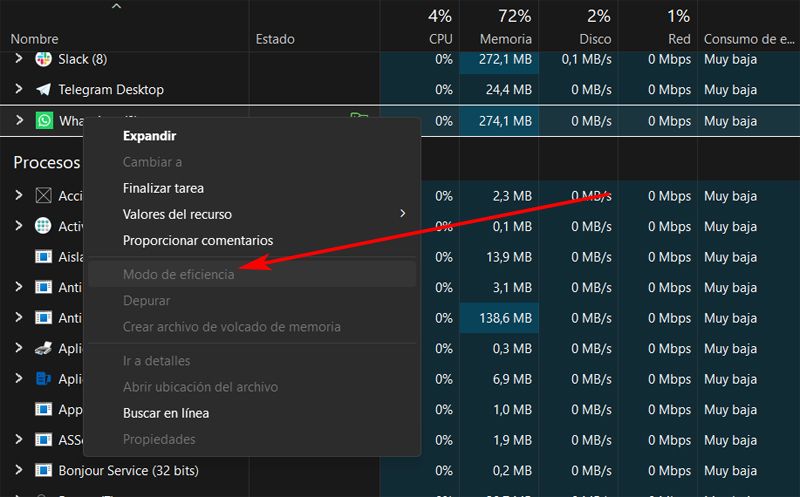This screenshot has width=800, height=497.
Task: Click Propiedades at bottom of context menu
Action: point(253,439)
